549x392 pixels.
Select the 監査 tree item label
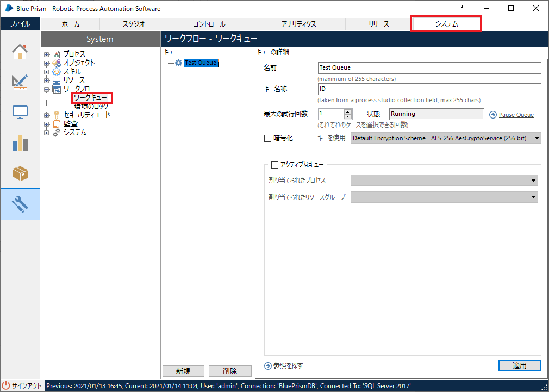click(70, 124)
